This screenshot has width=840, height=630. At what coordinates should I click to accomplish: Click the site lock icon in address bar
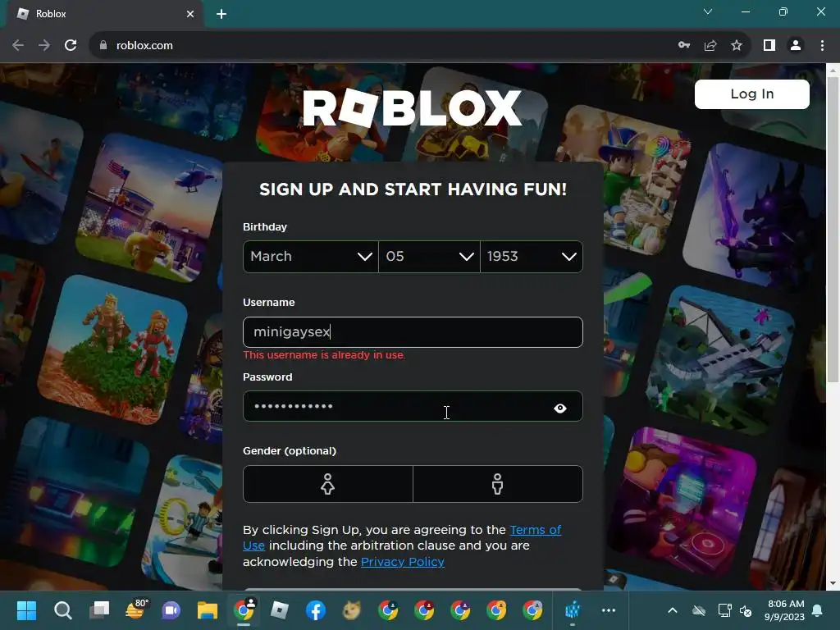[103, 46]
